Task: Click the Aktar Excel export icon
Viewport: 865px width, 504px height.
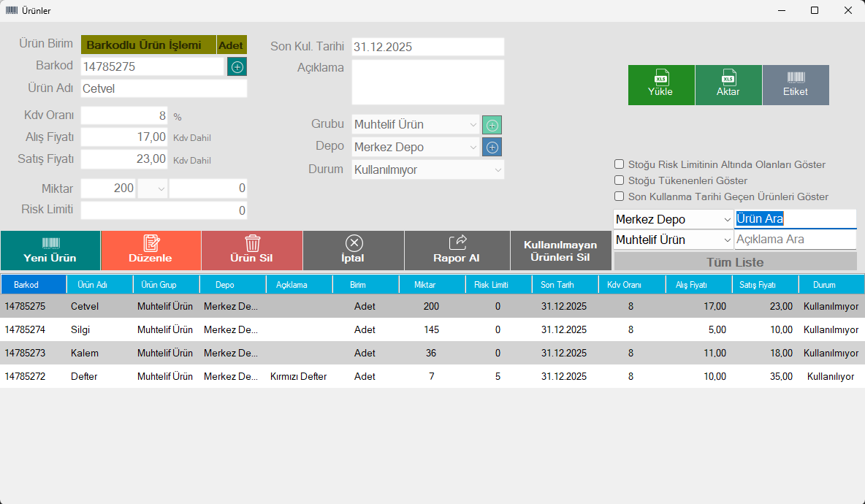Action: point(728,85)
